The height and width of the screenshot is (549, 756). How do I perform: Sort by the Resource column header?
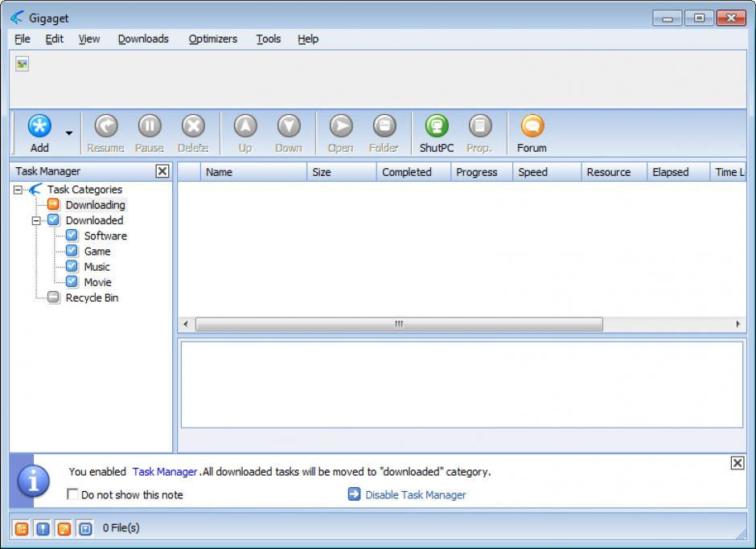click(614, 172)
